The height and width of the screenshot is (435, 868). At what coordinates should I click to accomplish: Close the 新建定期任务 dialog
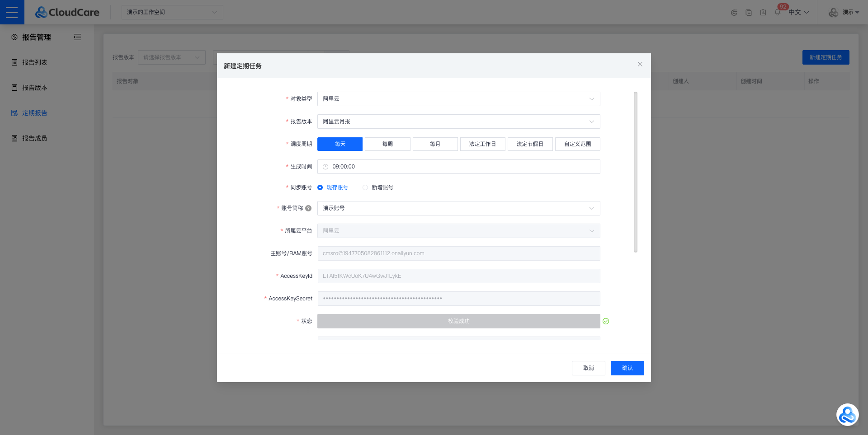(640, 64)
